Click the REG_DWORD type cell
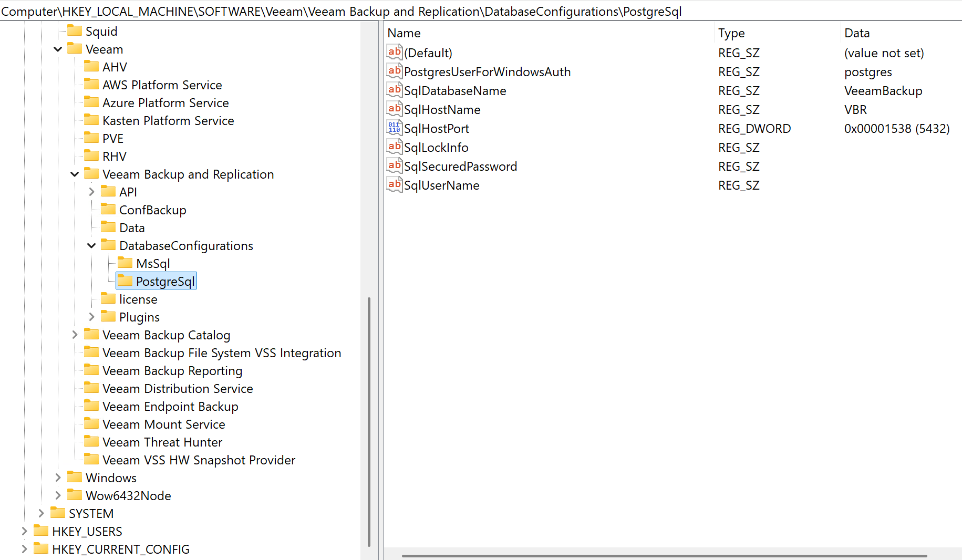The width and height of the screenshot is (962, 560). tap(754, 128)
